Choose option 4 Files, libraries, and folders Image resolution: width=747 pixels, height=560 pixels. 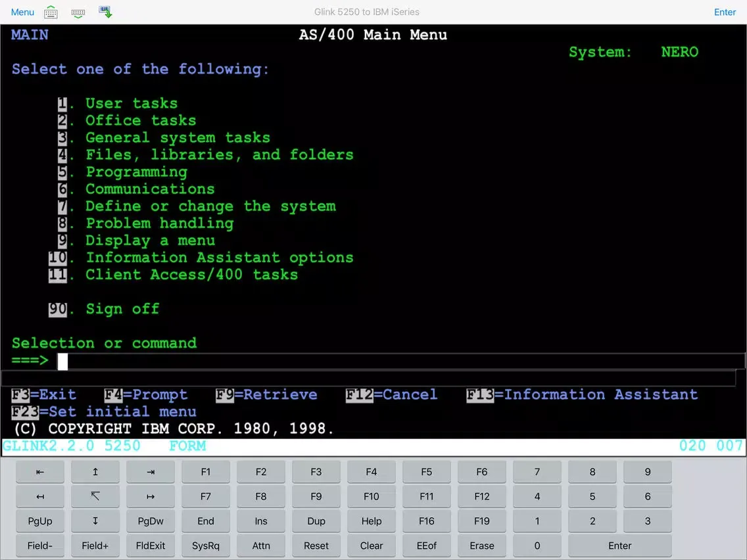205,154
